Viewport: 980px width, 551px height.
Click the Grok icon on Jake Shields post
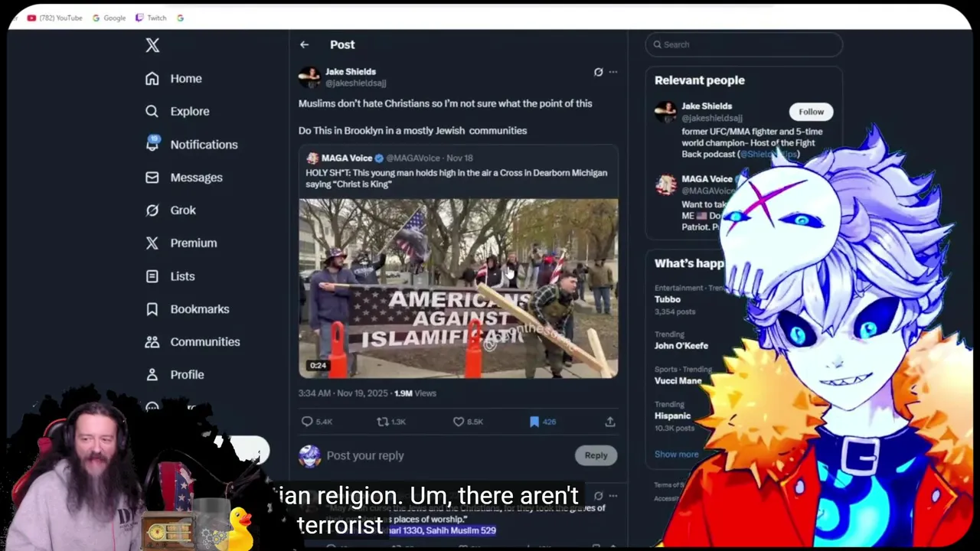[x=598, y=72]
